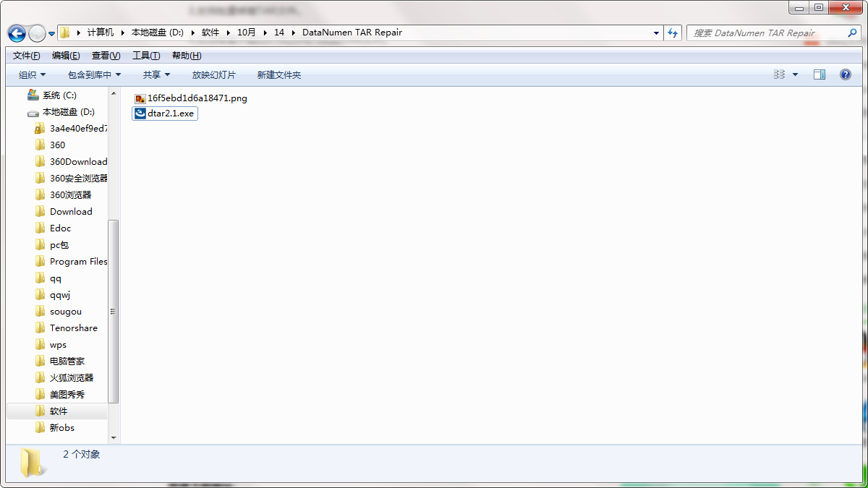Click 软件 folder icon in sidebar
The height and width of the screenshot is (488, 868).
(x=41, y=411)
